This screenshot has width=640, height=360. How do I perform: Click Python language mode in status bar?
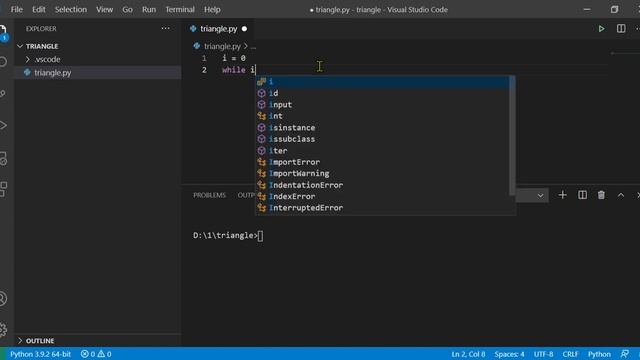[x=599, y=354]
